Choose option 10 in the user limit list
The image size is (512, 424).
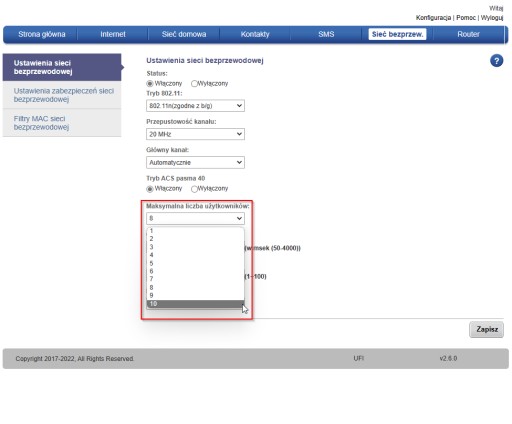[x=195, y=304]
